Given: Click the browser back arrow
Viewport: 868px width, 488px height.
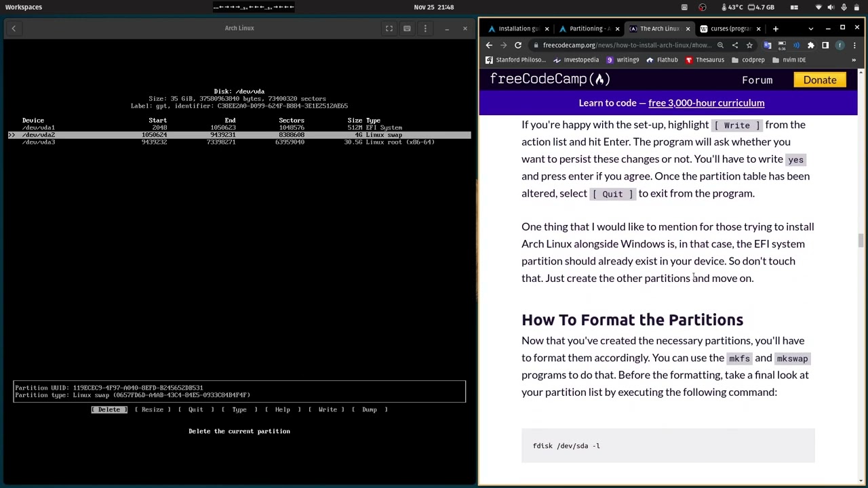Looking at the screenshot, I should coord(489,45).
